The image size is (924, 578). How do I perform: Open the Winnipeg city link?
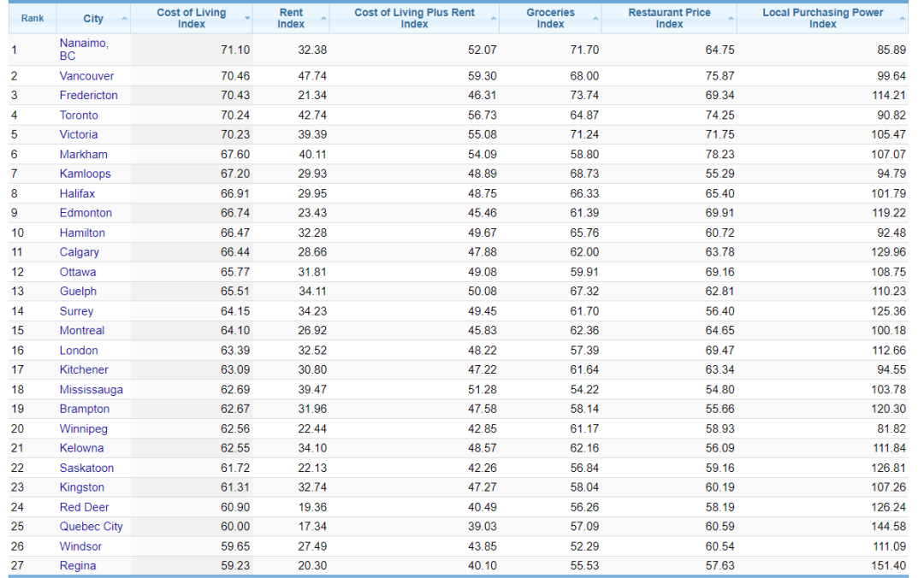tap(83, 429)
